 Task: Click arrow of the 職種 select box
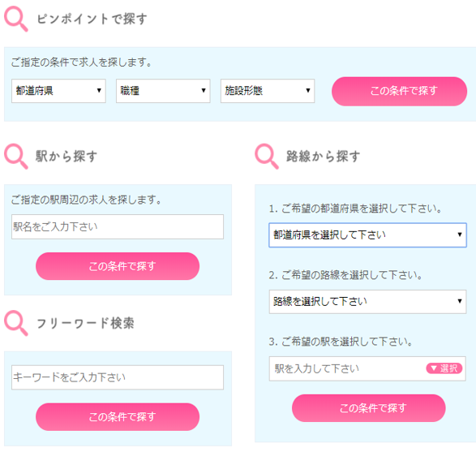coord(204,91)
